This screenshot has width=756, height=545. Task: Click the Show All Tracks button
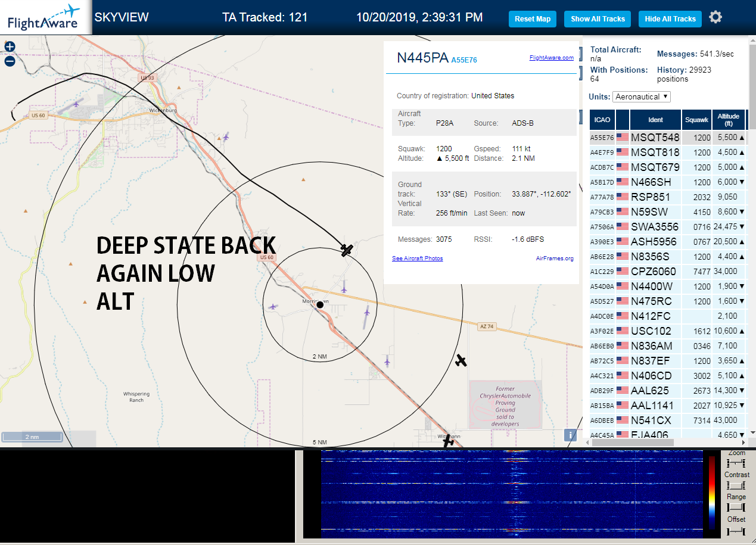click(598, 18)
